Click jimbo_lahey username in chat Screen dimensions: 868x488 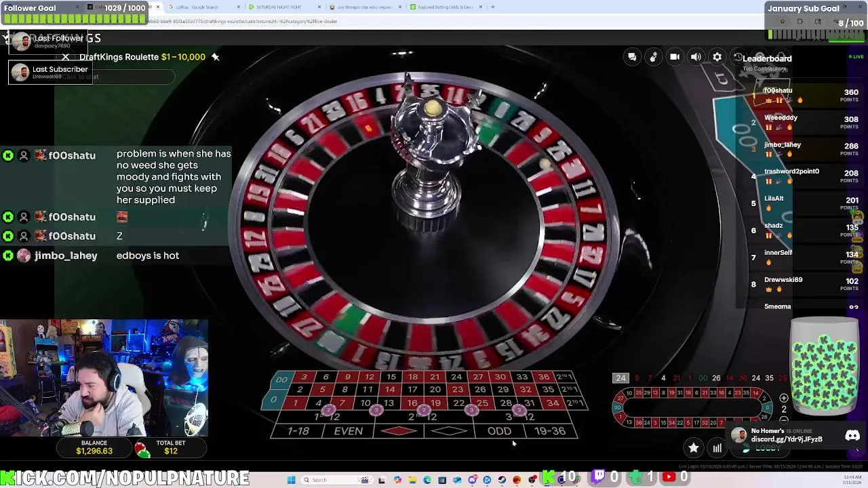pos(66,256)
